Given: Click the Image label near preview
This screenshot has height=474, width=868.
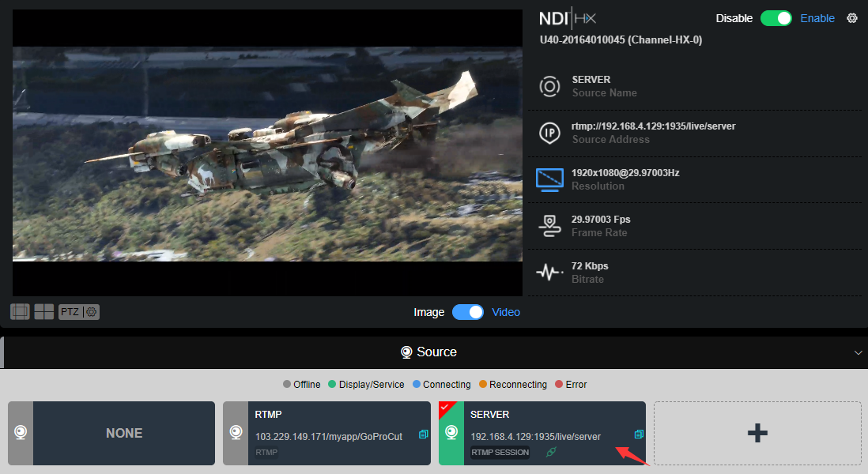Looking at the screenshot, I should click(x=429, y=312).
